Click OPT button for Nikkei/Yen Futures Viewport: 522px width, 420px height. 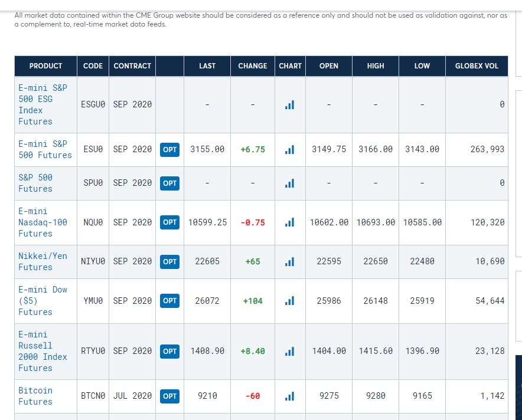point(169,262)
